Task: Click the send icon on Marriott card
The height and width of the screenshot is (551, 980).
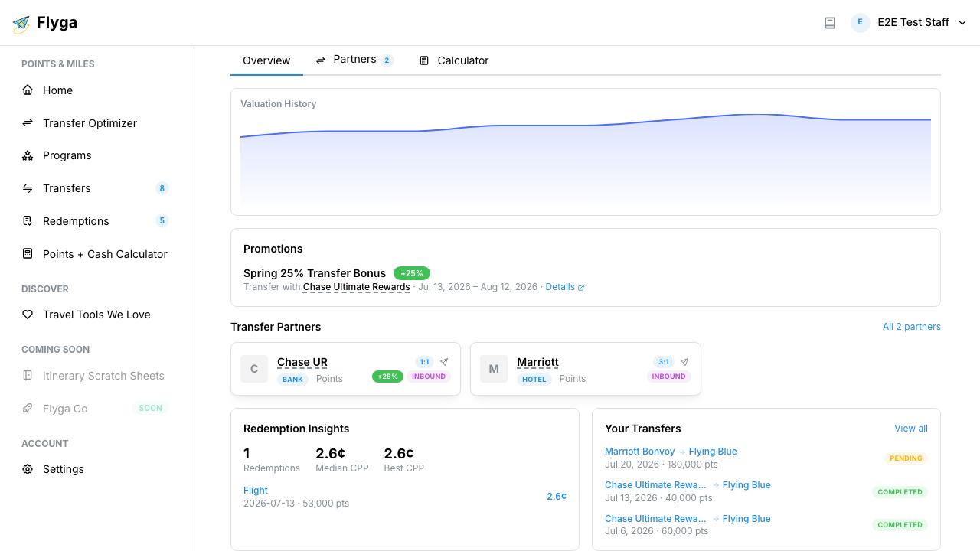Action: [684, 362]
